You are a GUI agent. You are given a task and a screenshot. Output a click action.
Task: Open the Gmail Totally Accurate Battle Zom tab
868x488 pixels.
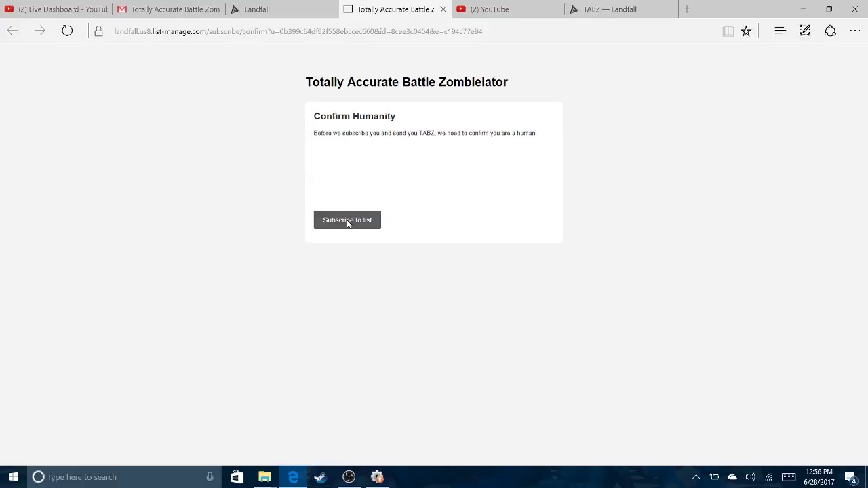[169, 9]
